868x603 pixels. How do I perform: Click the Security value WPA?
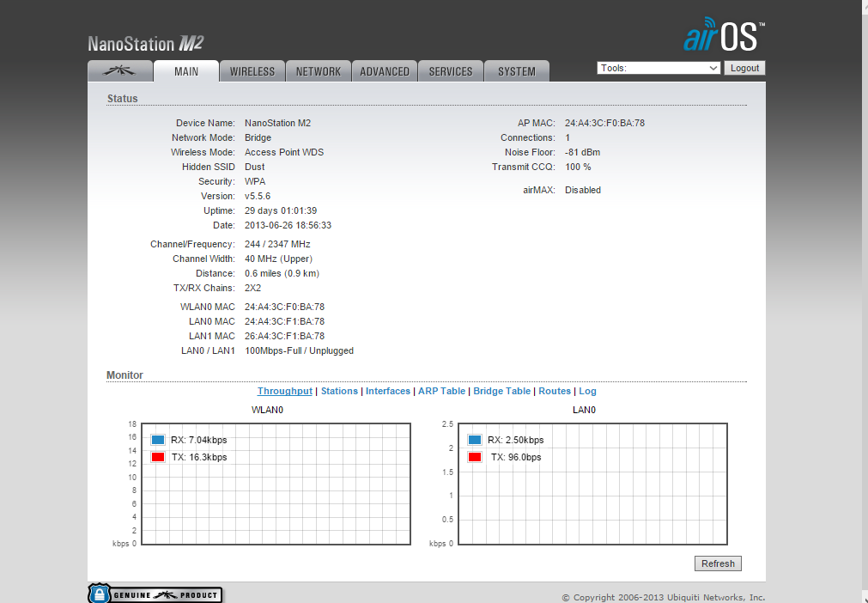pos(255,181)
